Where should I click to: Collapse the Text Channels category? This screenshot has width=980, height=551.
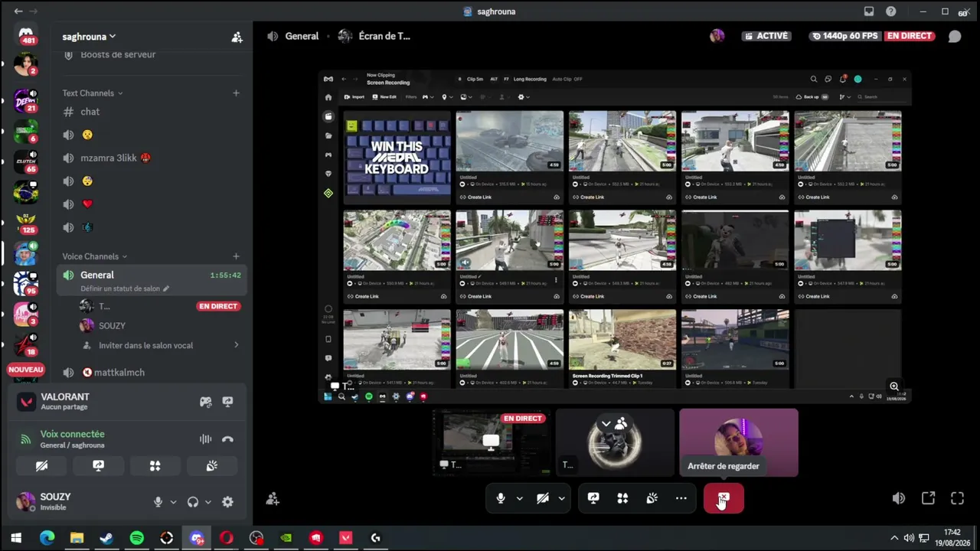pos(93,93)
